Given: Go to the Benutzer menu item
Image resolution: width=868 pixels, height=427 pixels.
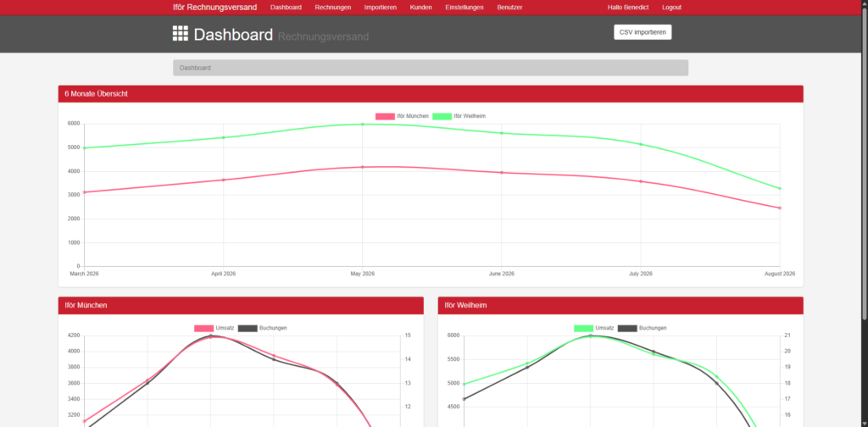Looking at the screenshot, I should [x=509, y=7].
